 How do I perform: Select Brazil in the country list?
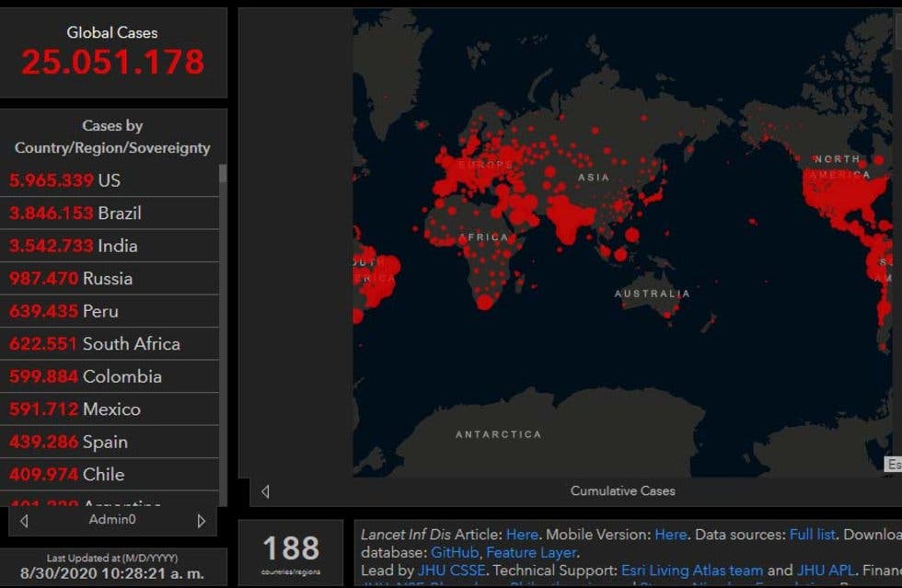tap(110, 213)
